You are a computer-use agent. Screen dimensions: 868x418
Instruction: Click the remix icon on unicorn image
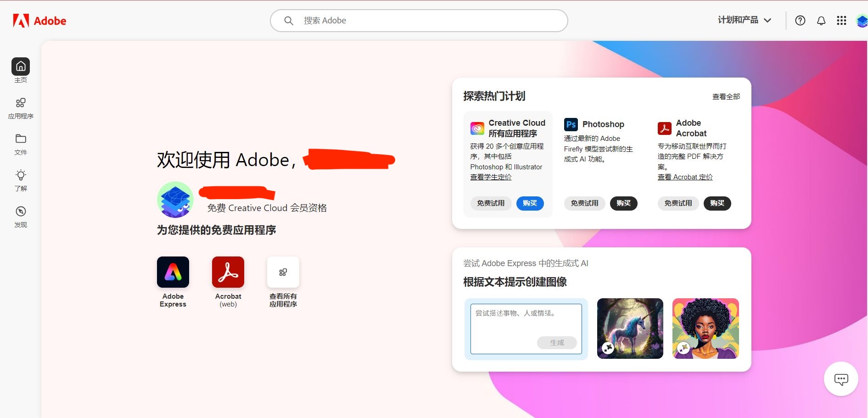pos(608,348)
